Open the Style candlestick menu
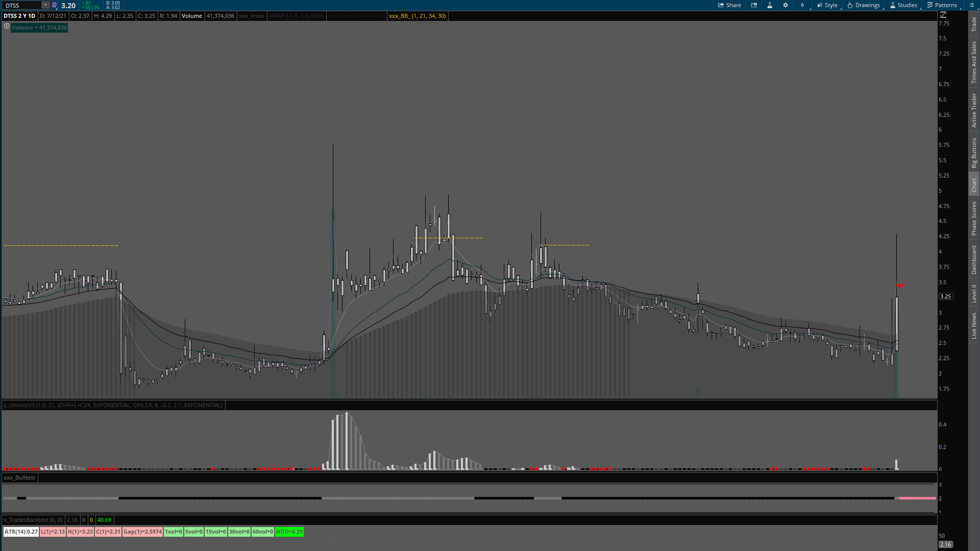The image size is (980, 551). (827, 5)
